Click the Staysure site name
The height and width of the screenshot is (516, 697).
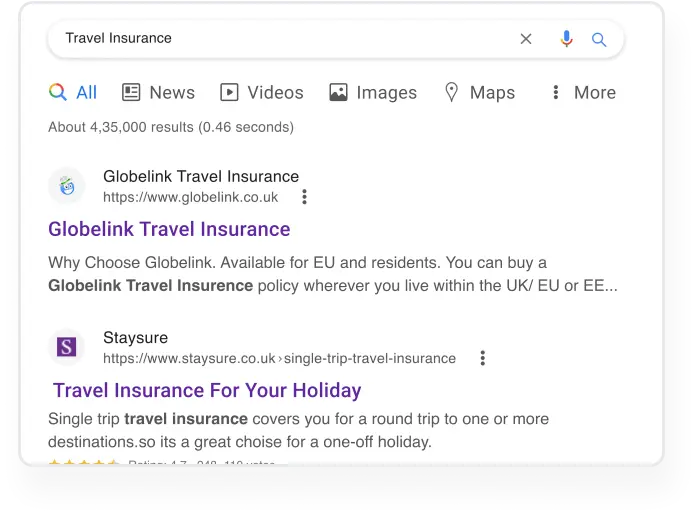(135, 337)
